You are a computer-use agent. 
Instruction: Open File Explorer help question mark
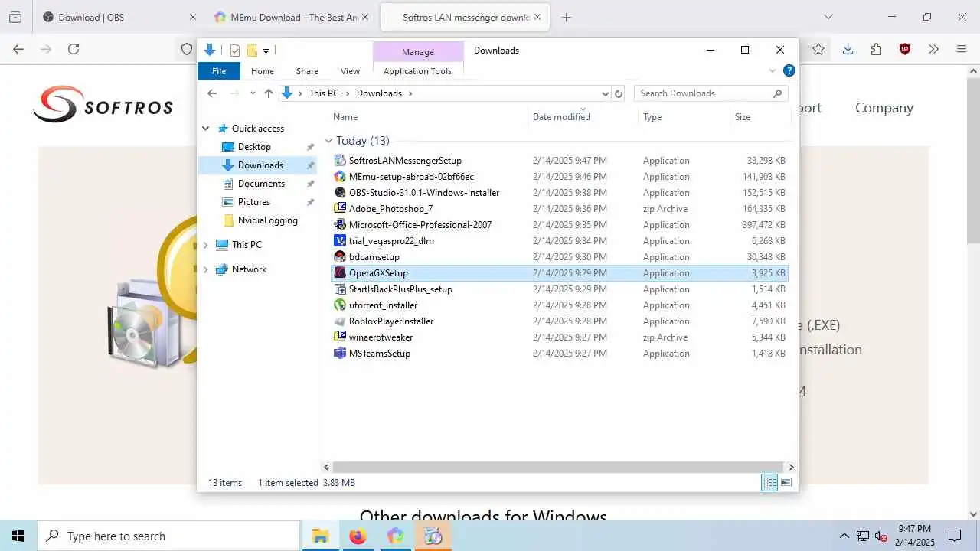click(x=789, y=70)
